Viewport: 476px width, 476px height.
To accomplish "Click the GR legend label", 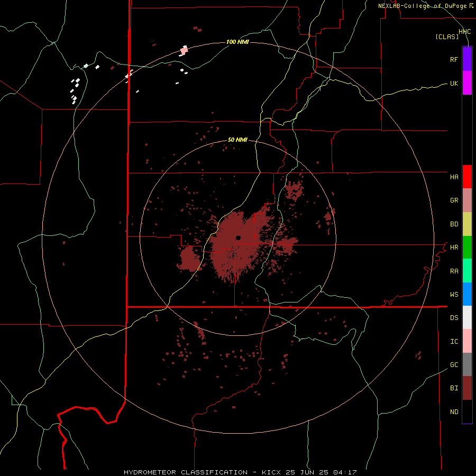I will [454, 200].
